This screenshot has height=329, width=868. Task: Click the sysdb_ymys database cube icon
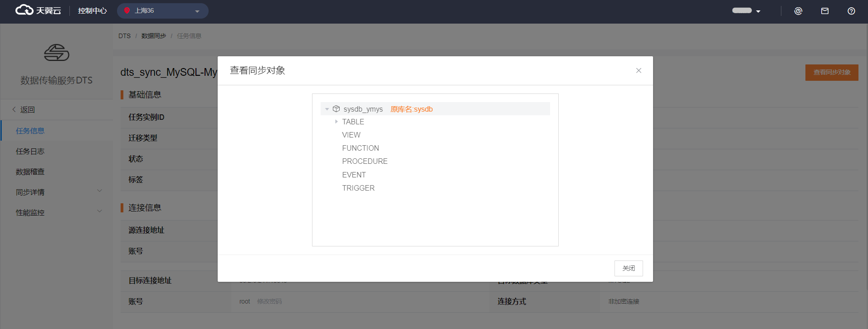pyautogui.click(x=336, y=109)
